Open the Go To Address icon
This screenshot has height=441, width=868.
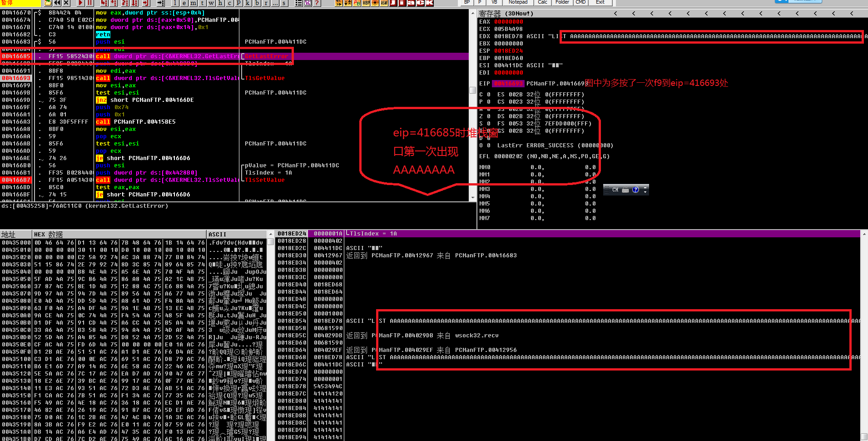pyautogui.click(x=160, y=3)
